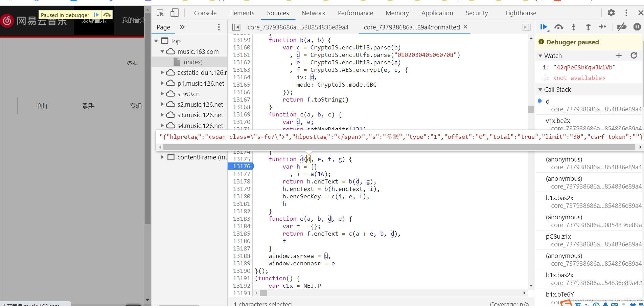Refresh watch expressions

(634, 56)
